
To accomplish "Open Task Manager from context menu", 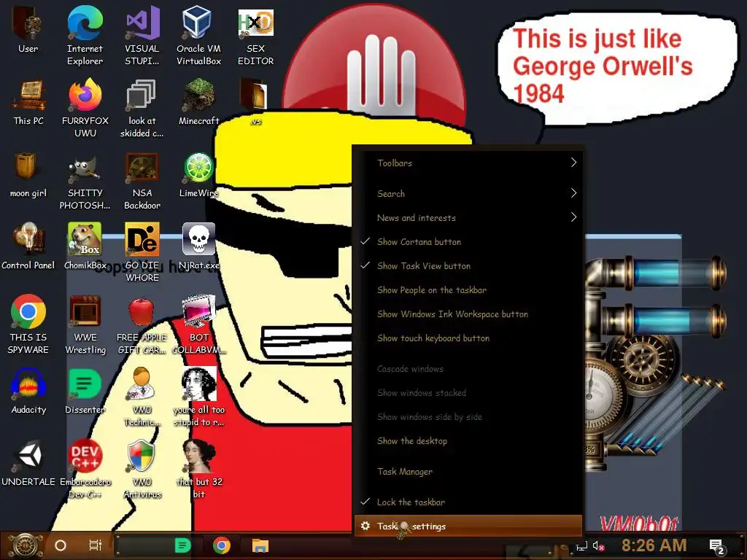I will pos(468,472).
